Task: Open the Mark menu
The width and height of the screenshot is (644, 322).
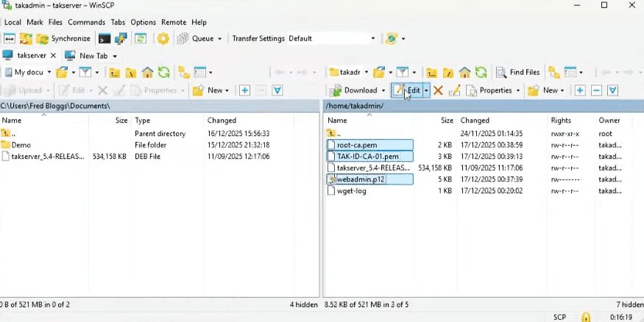Action: [x=35, y=22]
